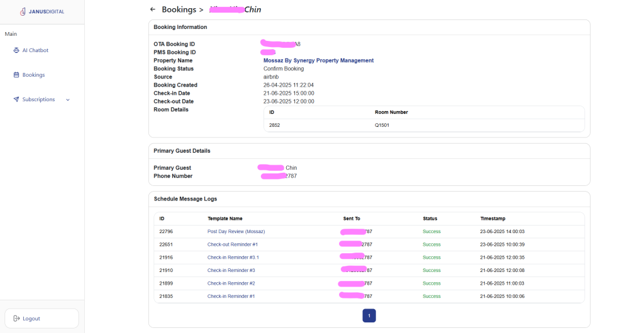Viewport: 644px width, 333px height.
Task: Open the Check-in Reminder #1 template
Action: [231, 296]
